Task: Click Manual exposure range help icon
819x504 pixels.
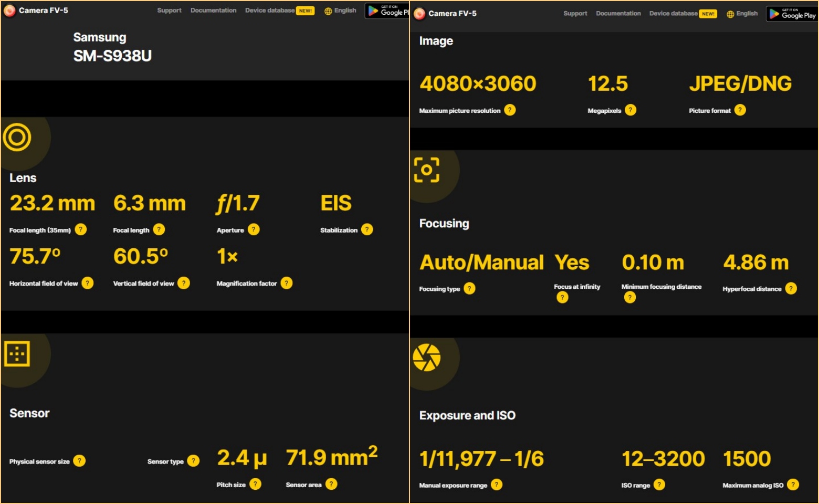Action: coord(497,485)
